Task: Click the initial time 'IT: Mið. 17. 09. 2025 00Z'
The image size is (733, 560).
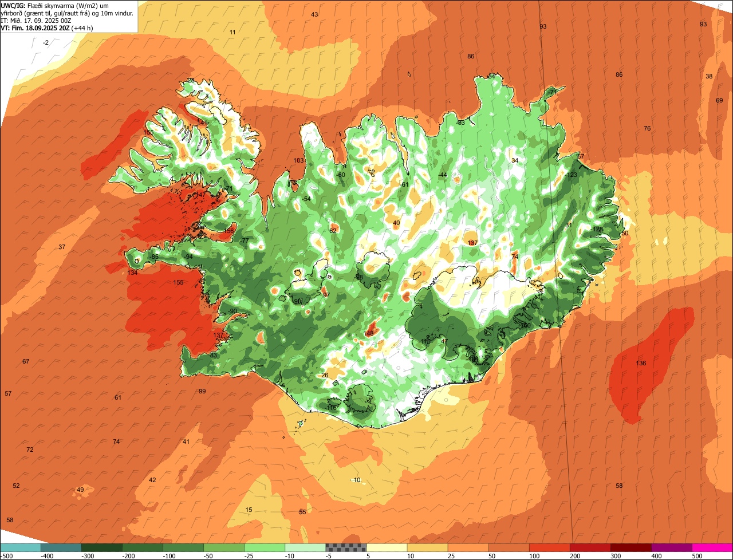Action: (35, 21)
